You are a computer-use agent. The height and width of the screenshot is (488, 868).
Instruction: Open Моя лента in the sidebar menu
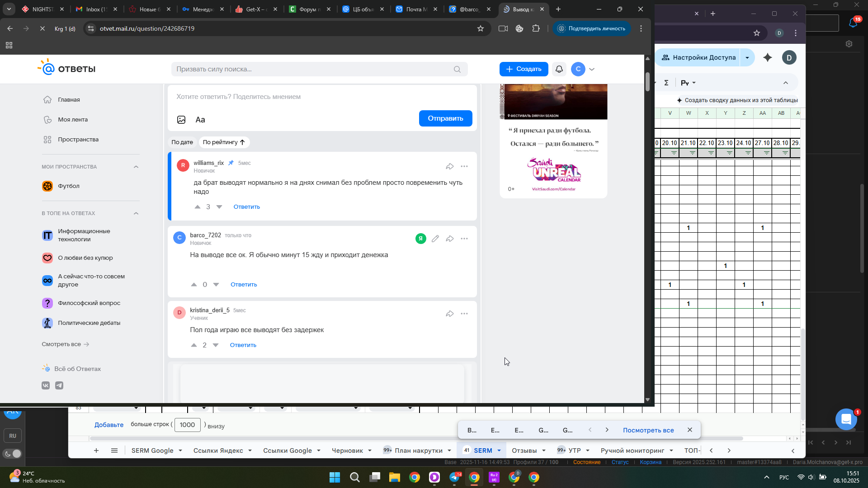(73, 120)
